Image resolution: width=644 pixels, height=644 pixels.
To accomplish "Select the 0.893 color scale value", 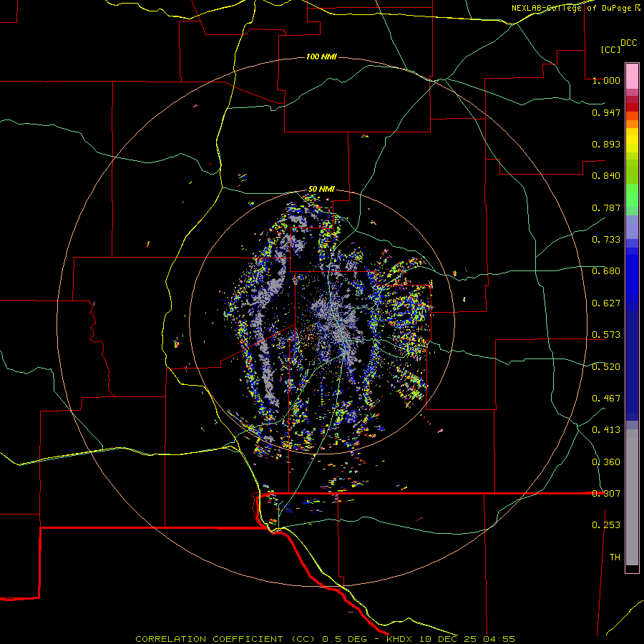I will pyautogui.click(x=606, y=144).
